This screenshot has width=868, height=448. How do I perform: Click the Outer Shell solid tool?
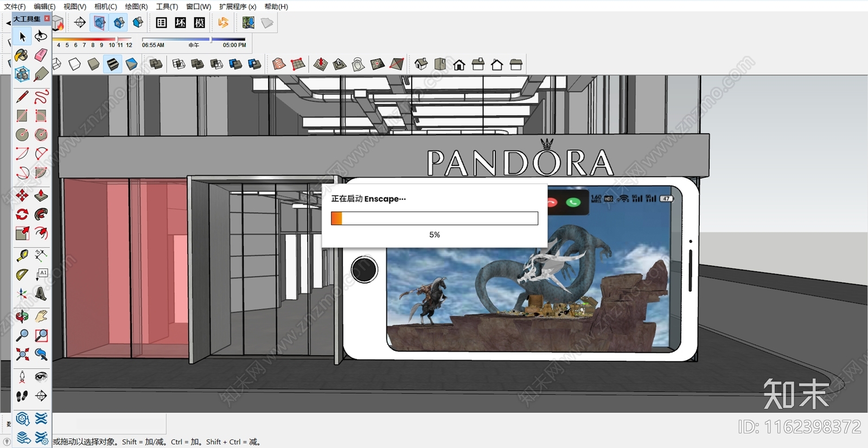156,65
